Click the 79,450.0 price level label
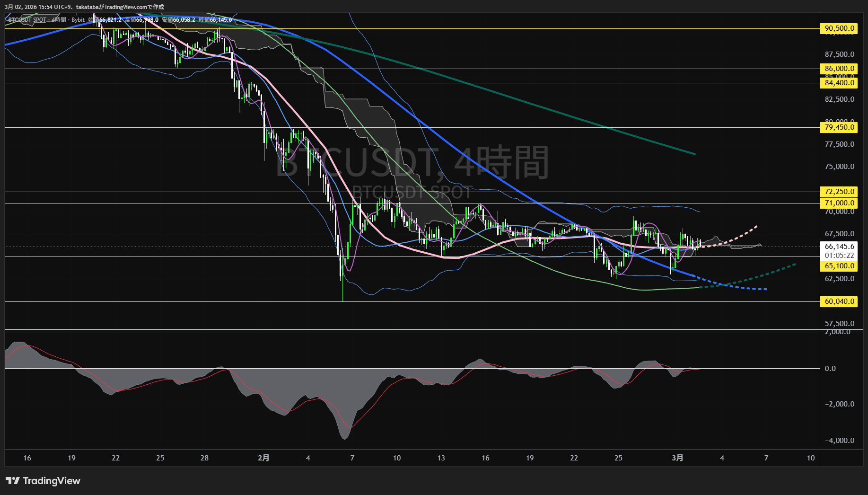 (839, 127)
